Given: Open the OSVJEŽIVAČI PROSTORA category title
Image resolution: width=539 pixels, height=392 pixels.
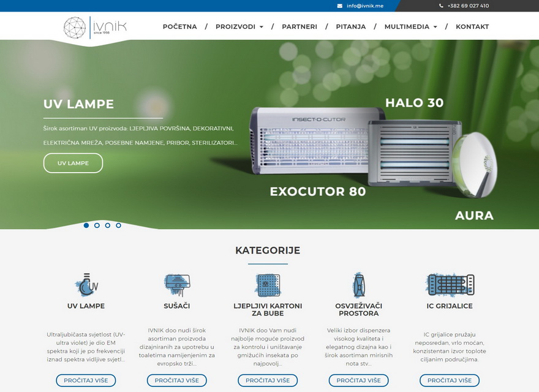Looking at the screenshot, I should click(x=359, y=309).
